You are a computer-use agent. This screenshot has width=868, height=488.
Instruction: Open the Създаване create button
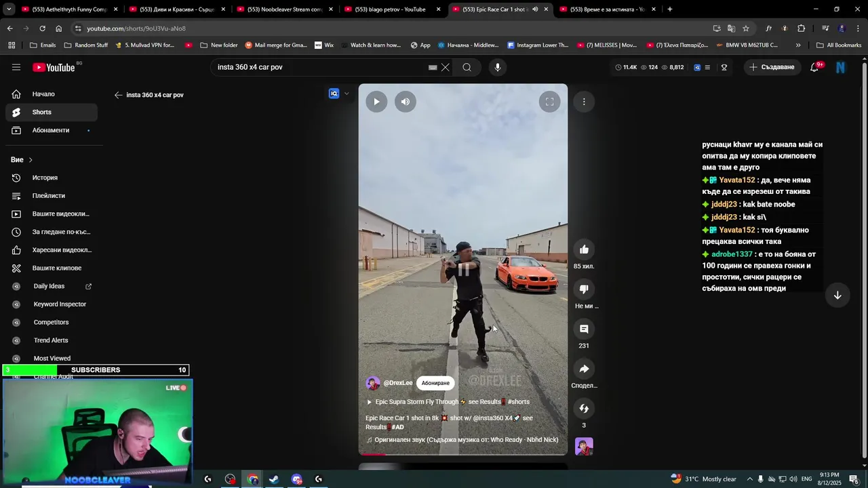tap(772, 67)
